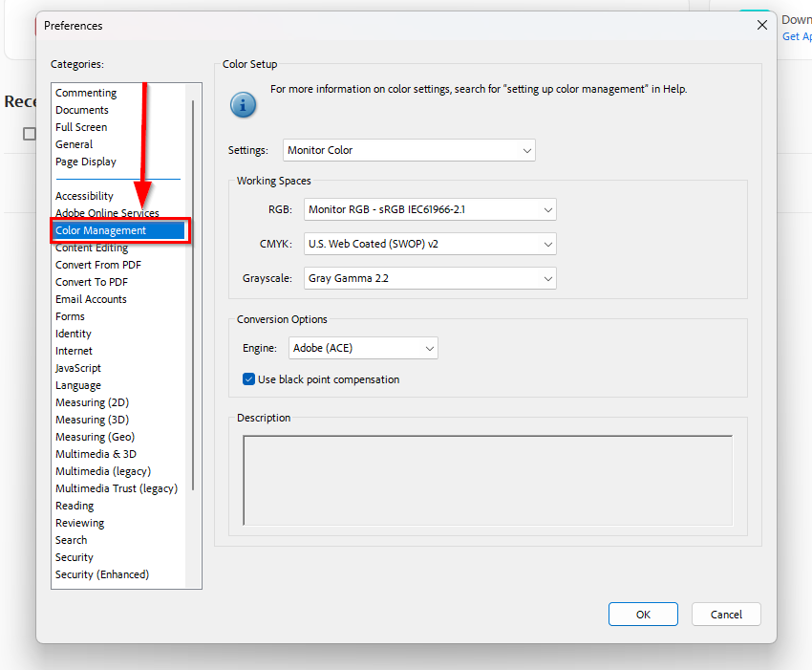Viewport: 812px width, 670px height.
Task: Toggle Use black point compensation checkbox
Action: [x=249, y=379]
